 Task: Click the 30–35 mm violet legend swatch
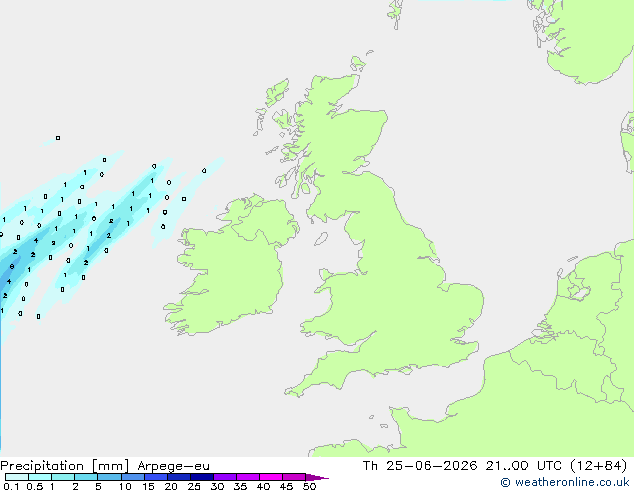(225, 477)
